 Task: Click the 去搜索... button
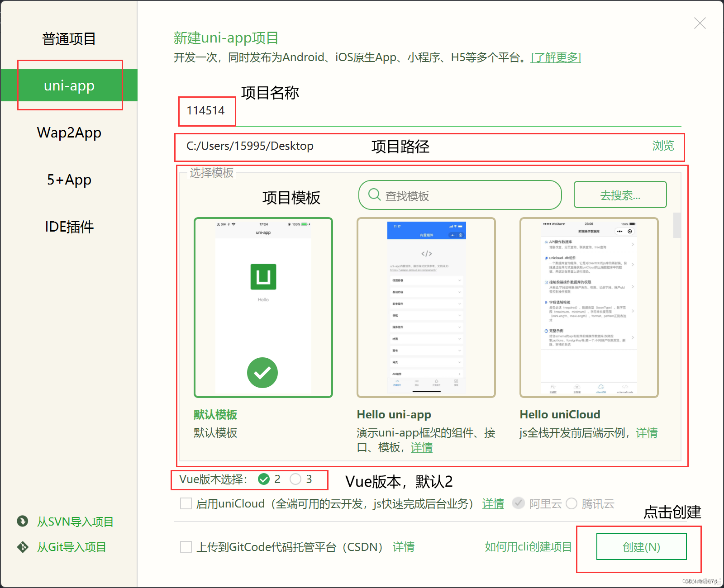coord(620,195)
